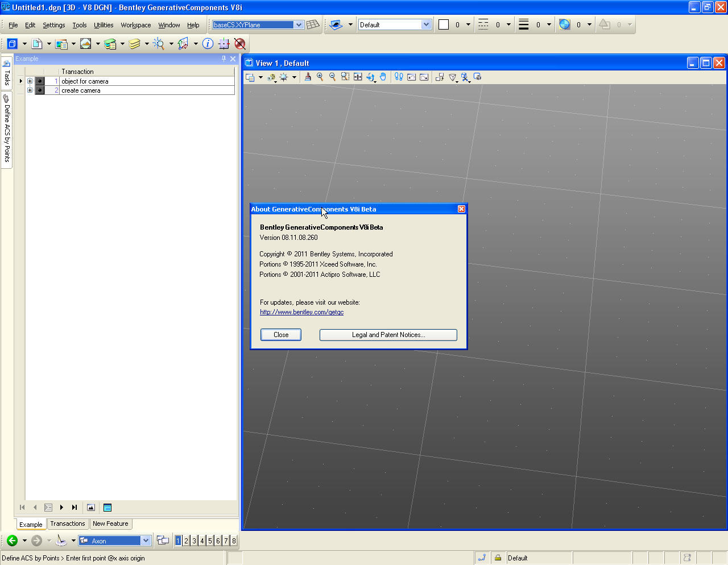The image size is (728, 565).
Task: Click the ACS grid icon beside baseCS.XYPlane
Action: tap(313, 24)
